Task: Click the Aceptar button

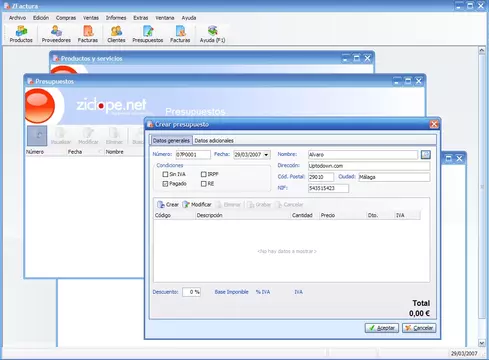Action: [x=382, y=328]
